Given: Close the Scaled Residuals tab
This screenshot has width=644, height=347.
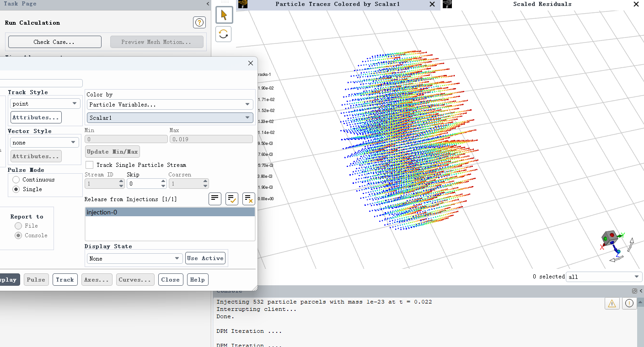Looking at the screenshot, I should tap(636, 4).
